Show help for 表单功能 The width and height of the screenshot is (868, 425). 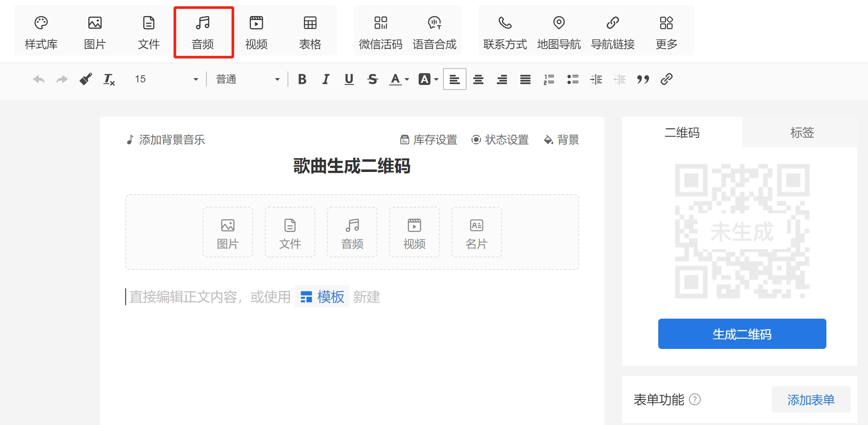695,399
